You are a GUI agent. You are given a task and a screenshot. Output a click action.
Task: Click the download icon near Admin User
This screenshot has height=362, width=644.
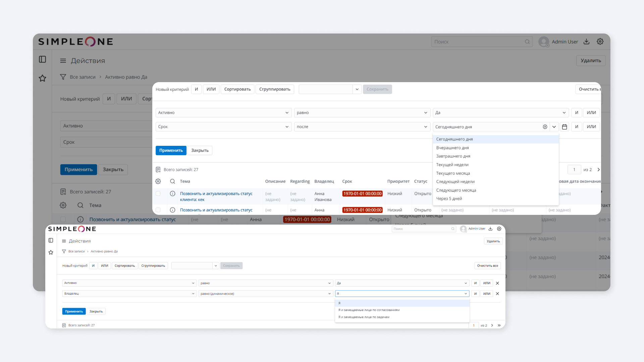(x=586, y=42)
